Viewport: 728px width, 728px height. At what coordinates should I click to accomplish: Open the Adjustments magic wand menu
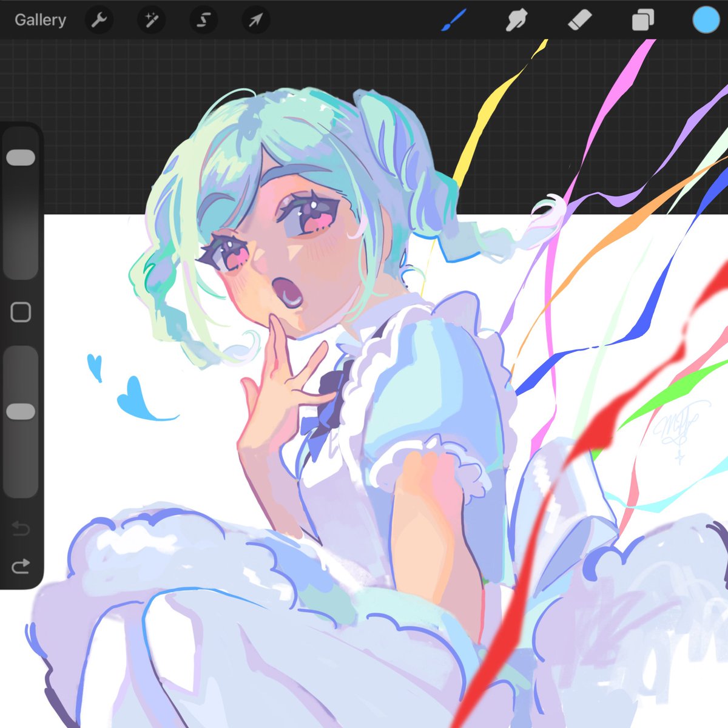click(x=151, y=20)
